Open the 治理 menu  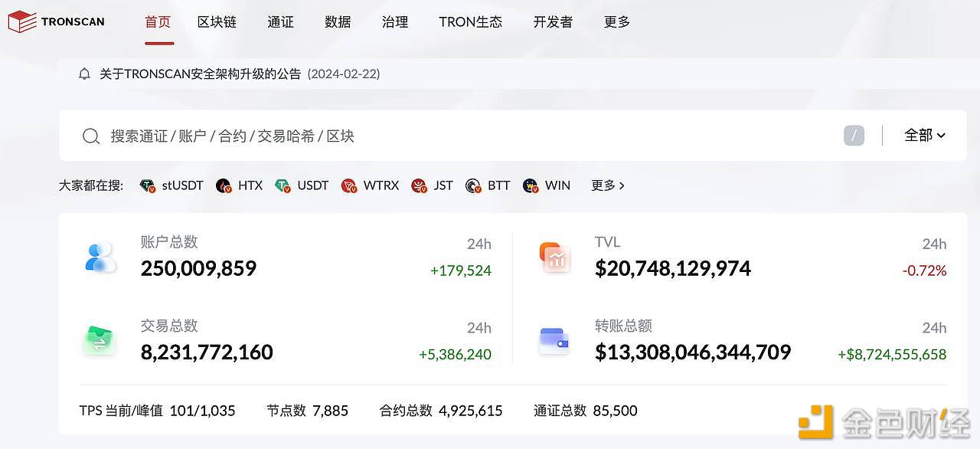(x=395, y=22)
